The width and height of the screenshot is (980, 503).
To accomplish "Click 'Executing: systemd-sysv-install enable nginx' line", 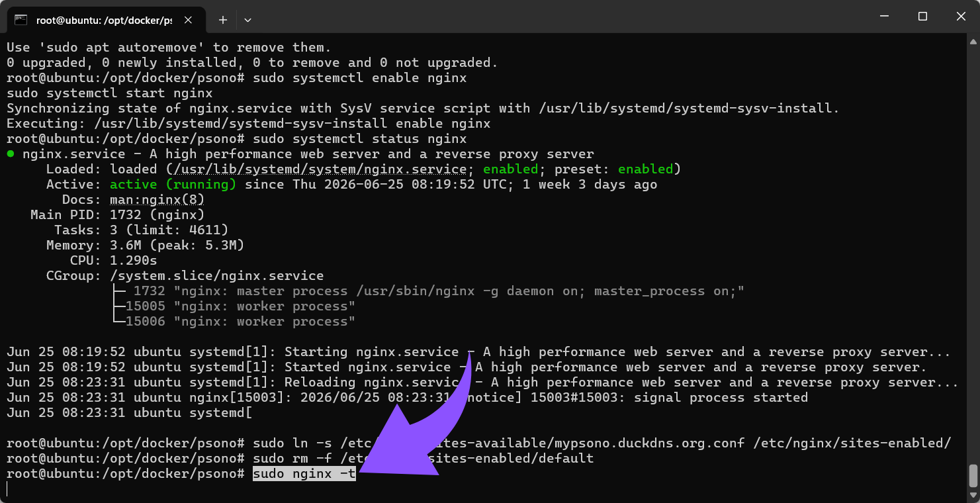I will pos(249,124).
